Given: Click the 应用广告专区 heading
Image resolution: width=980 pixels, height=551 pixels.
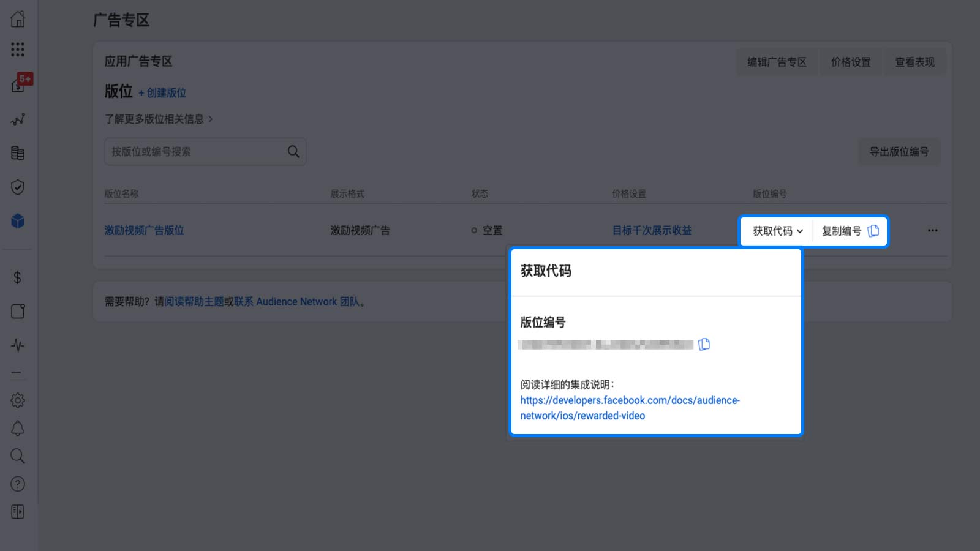Looking at the screenshot, I should coord(138,61).
